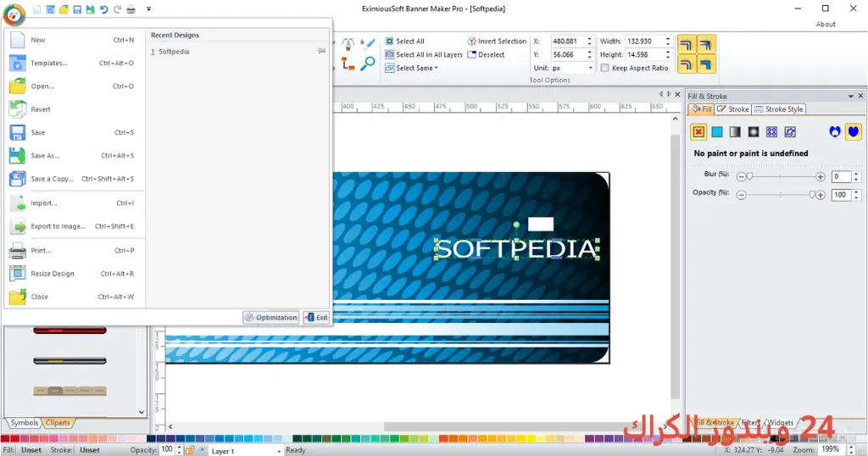Expand Customize Quick Access Toolbar arrow
Screen dimensions: 868x456
coord(149,9)
